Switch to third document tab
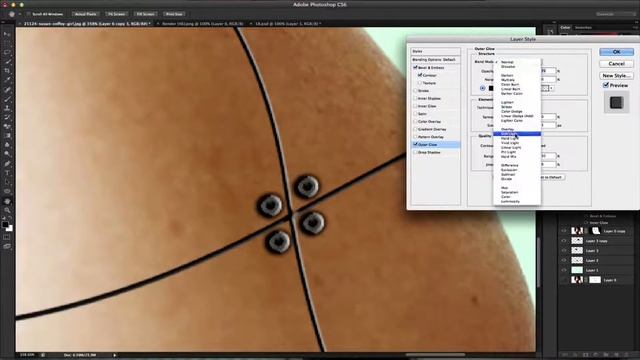 (288, 24)
